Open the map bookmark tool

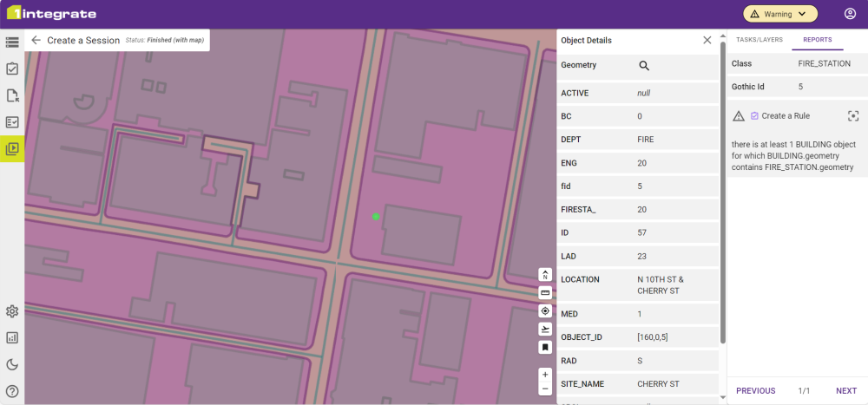545,347
